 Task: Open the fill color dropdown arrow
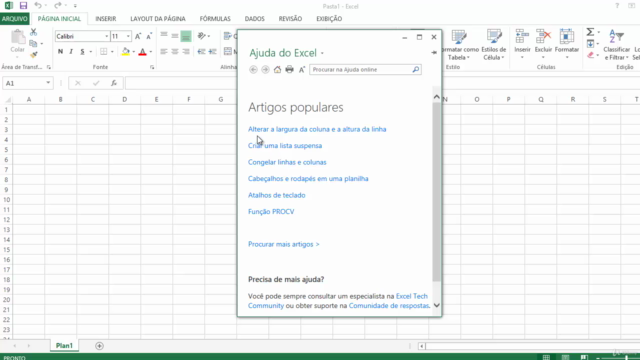(133, 52)
